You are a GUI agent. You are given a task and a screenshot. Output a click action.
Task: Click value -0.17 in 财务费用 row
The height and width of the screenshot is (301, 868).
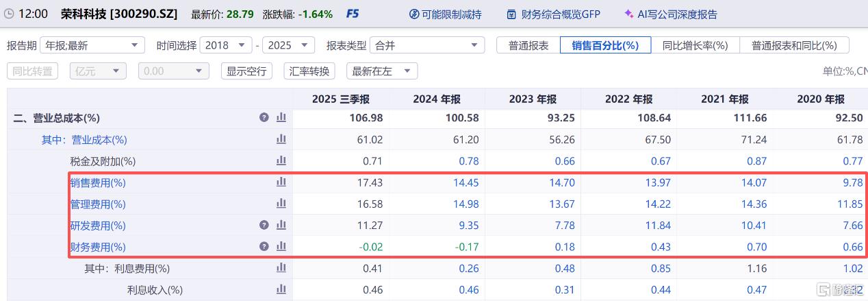467,246
